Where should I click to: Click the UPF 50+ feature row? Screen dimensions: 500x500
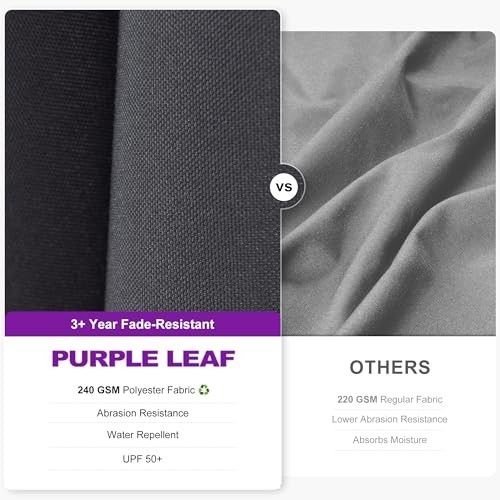(x=143, y=459)
